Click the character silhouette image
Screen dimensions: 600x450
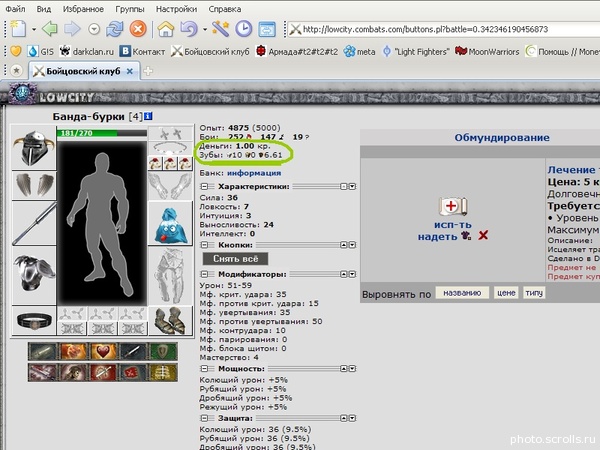pos(102,223)
